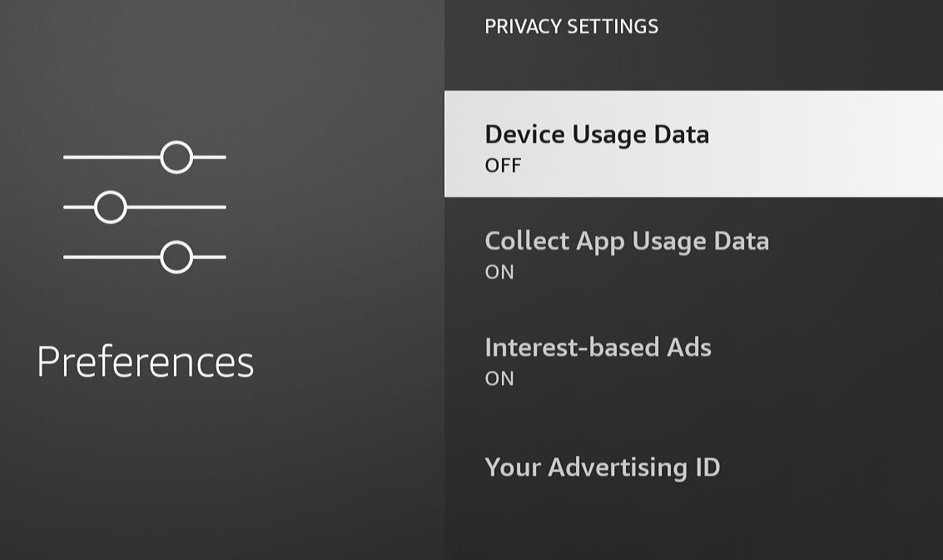
Task: Toggle Device Usage Data setting
Action: (x=693, y=144)
